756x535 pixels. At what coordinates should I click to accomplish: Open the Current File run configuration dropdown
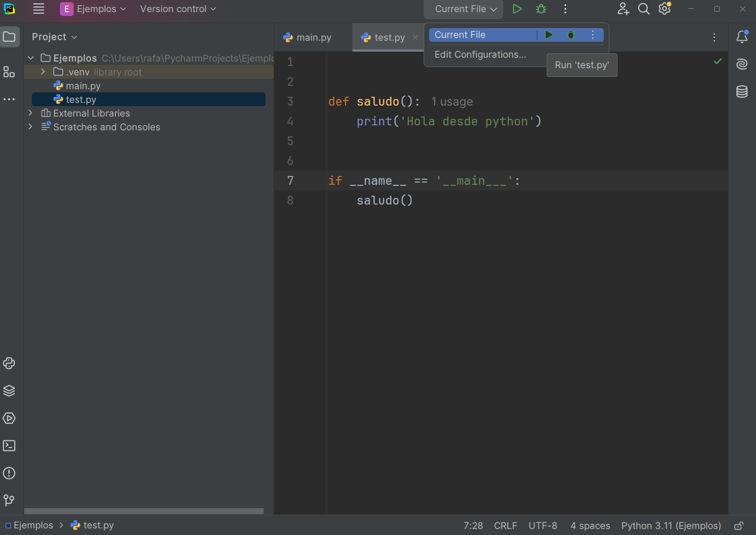463,9
